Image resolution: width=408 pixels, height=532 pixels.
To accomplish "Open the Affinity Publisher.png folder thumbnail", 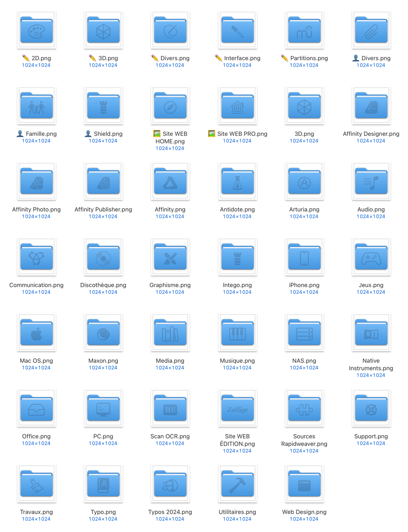I will 103,181.
